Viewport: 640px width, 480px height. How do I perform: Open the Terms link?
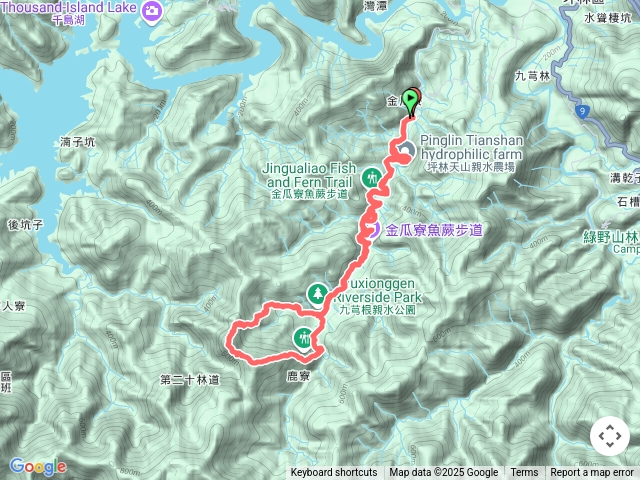point(524,473)
